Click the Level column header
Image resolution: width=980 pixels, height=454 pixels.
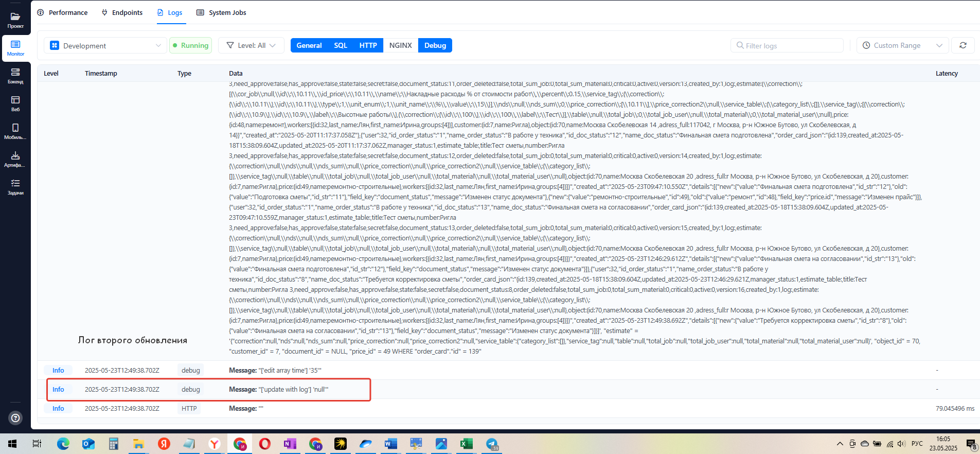coord(51,73)
